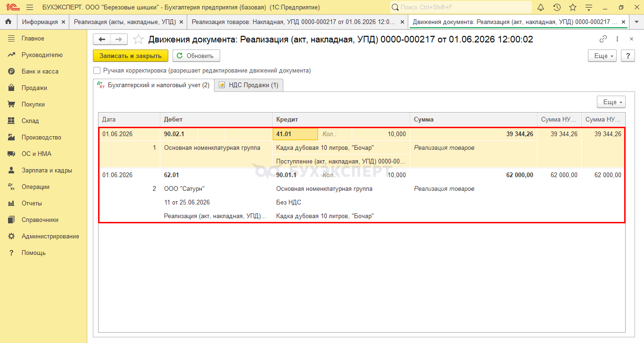Viewport: 644px width, 343px height.
Task: Go to the home page icon tab
Action: (8, 22)
